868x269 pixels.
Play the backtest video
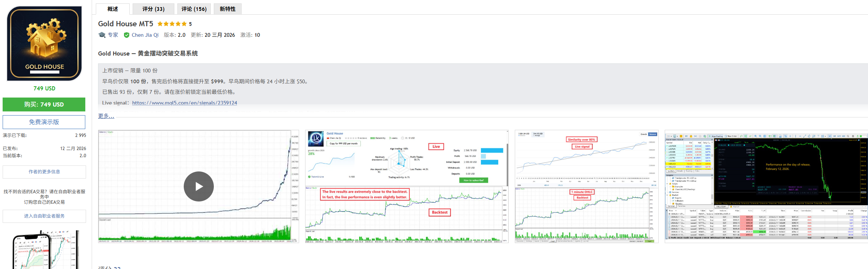pyautogui.click(x=198, y=186)
